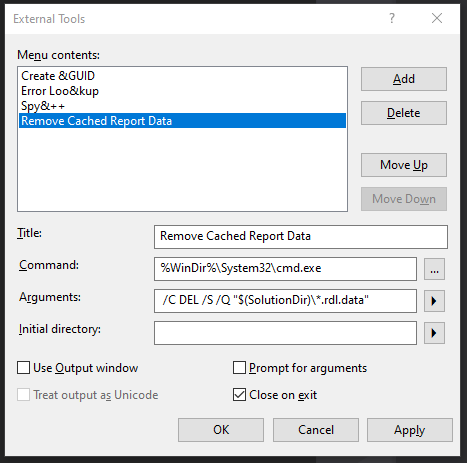Click the Apply button
The width and height of the screenshot is (467, 463).
click(x=410, y=430)
